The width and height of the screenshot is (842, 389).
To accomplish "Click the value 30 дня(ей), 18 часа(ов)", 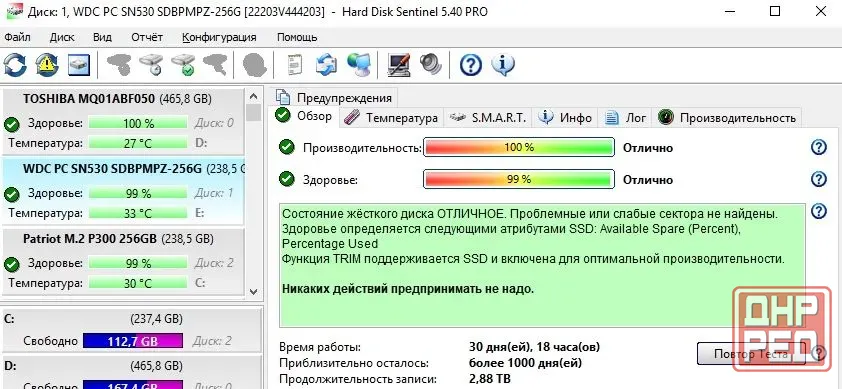I will [x=534, y=347].
